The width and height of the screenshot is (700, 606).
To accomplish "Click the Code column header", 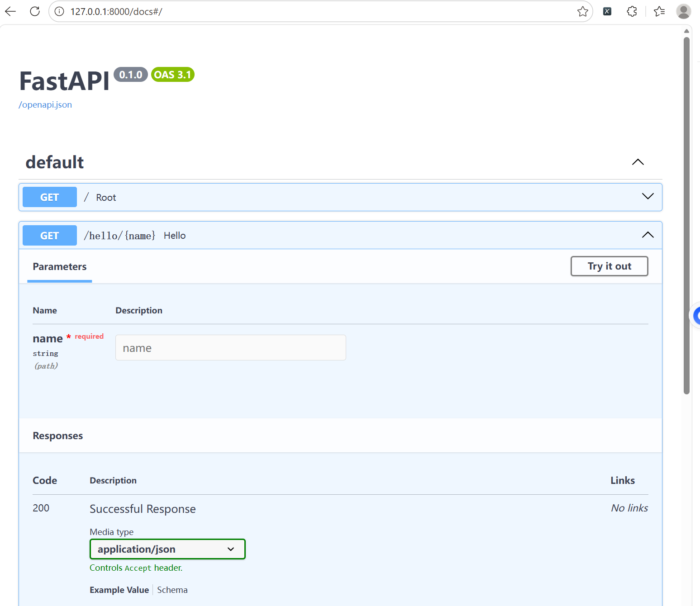I will point(45,480).
